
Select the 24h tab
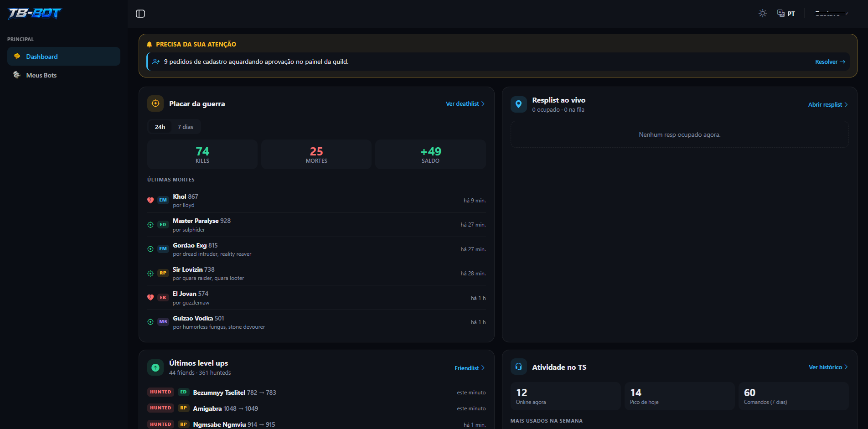(160, 127)
